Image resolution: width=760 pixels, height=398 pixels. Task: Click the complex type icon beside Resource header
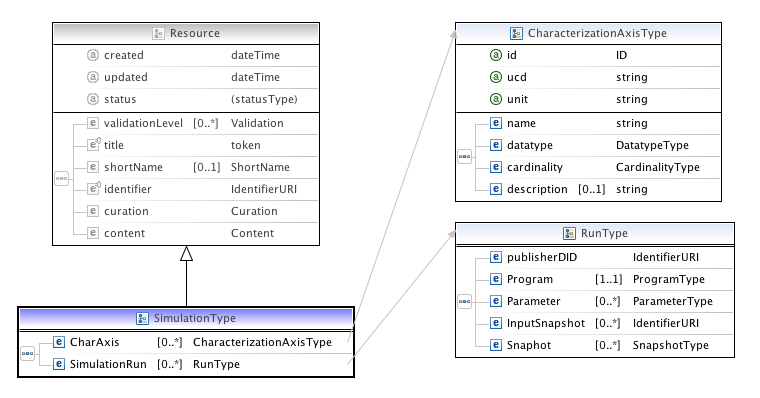pos(158,33)
